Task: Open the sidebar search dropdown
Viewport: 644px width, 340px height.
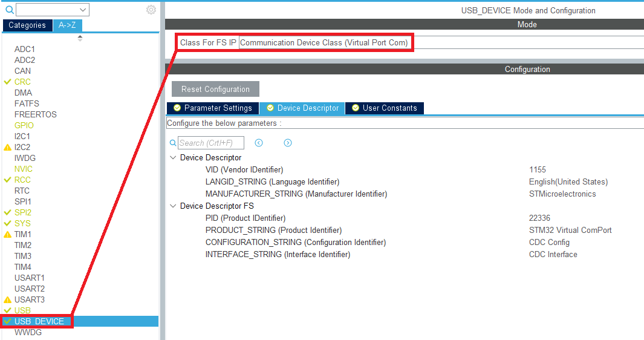Action: [83, 10]
